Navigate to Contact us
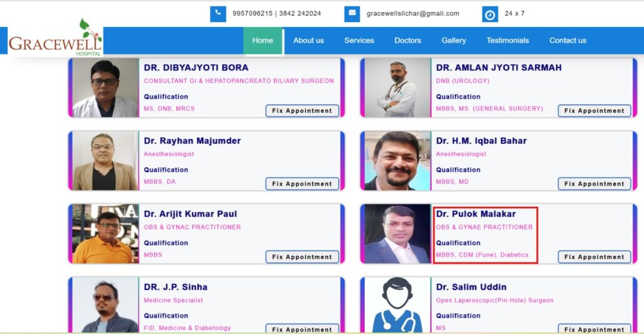 coord(568,41)
